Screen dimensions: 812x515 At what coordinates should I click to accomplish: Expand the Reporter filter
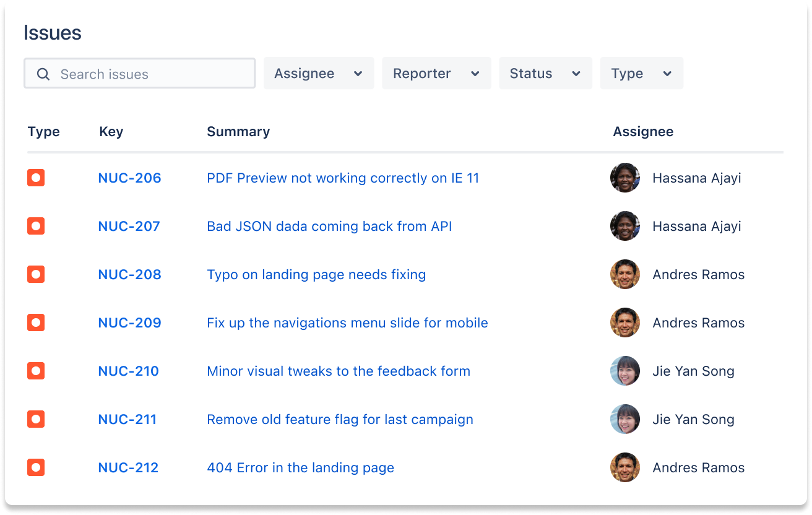click(436, 73)
